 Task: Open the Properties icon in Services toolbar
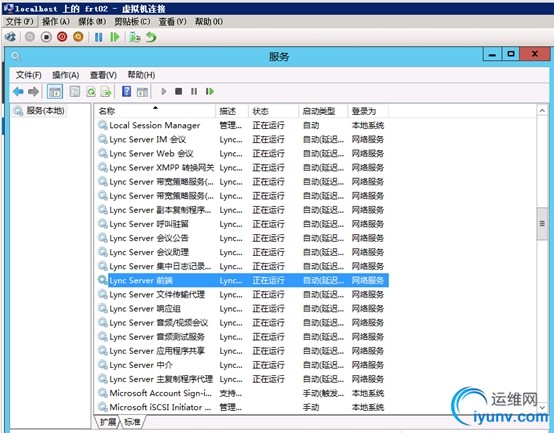(x=75, y=92)
